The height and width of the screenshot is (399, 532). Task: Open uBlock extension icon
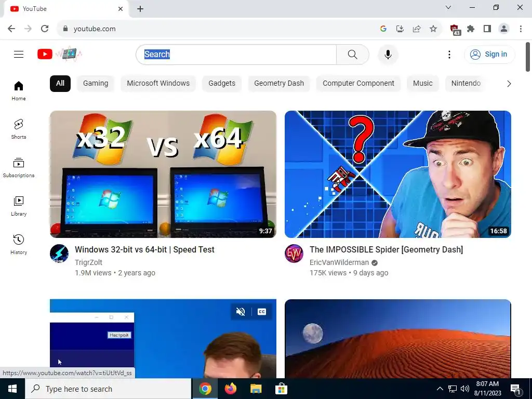point(455,30)
